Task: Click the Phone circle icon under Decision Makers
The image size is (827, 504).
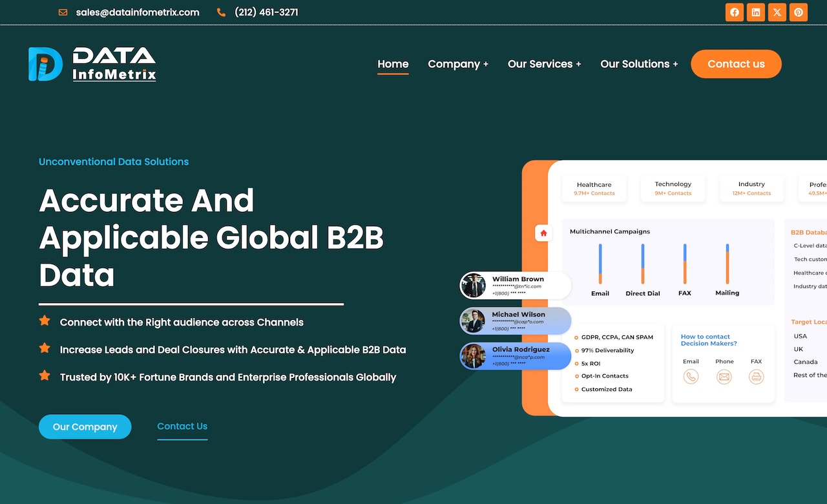Action: tap(724, 377)
